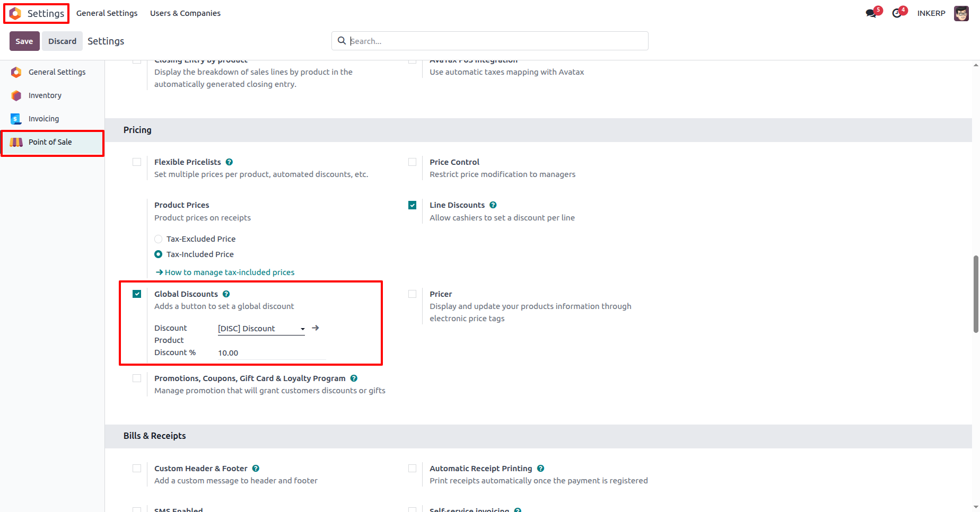Click the user avatar picture

(961, 13)
